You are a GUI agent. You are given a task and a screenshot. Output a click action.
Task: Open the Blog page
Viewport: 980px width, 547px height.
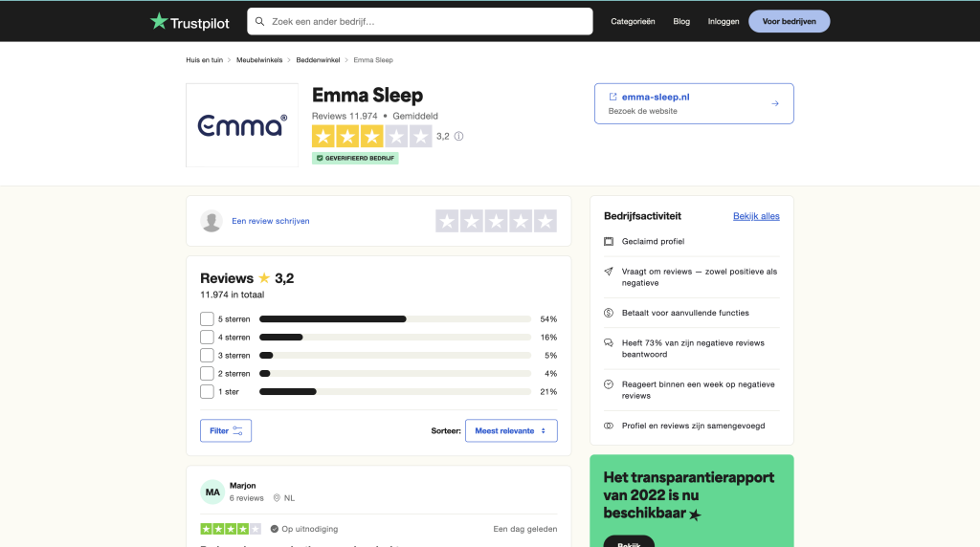coord(681,21)
